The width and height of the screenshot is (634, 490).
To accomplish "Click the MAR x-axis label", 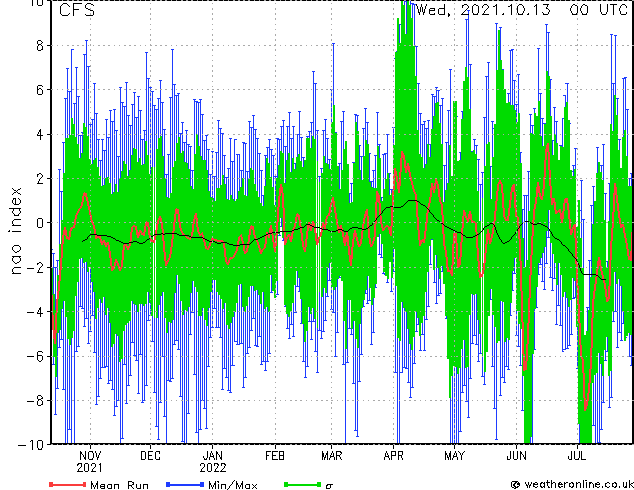I will tap(332, 456).
